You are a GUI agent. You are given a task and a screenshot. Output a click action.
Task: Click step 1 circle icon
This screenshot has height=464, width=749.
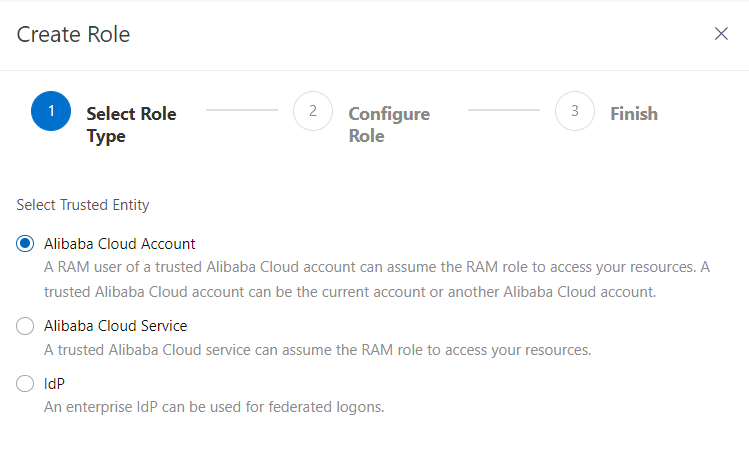(51, 111)
